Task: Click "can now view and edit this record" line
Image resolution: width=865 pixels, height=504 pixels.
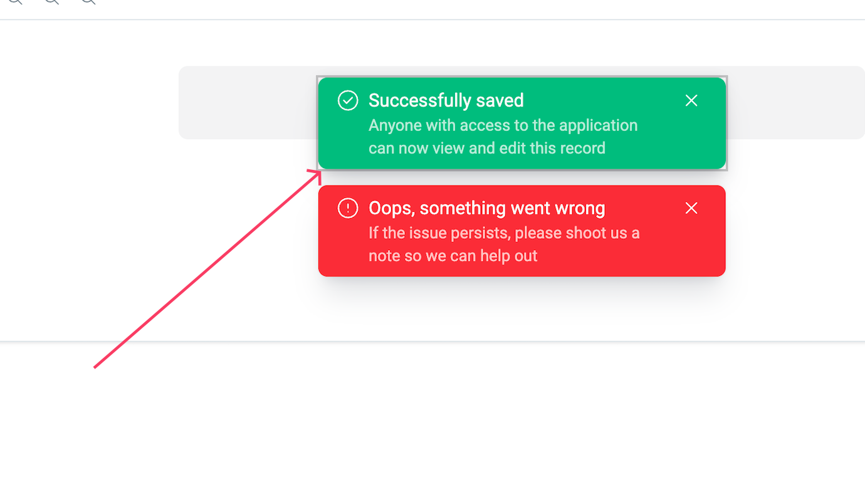Action: coord(487,149)
